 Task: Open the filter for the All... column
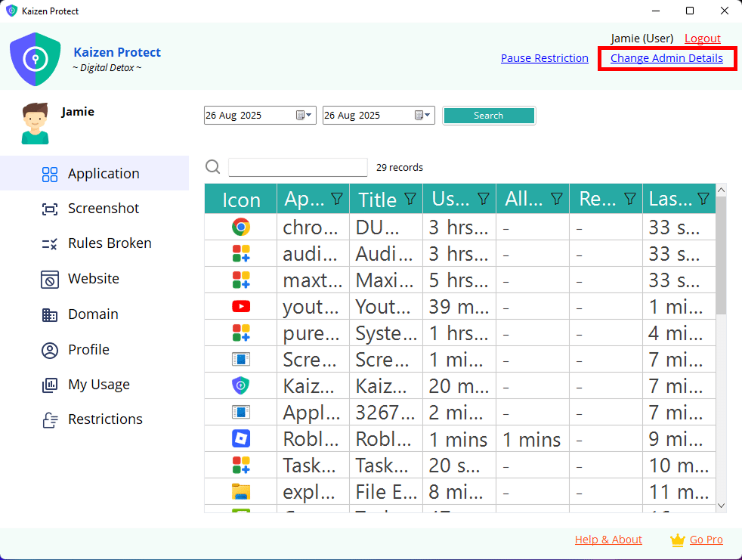(557, 199)
